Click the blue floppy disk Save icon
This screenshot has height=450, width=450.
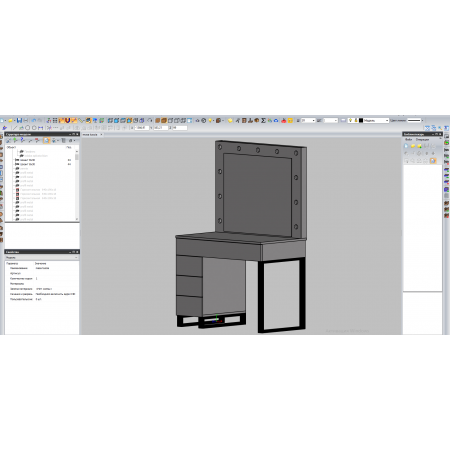pyautogui.click(x=19, y=120)
